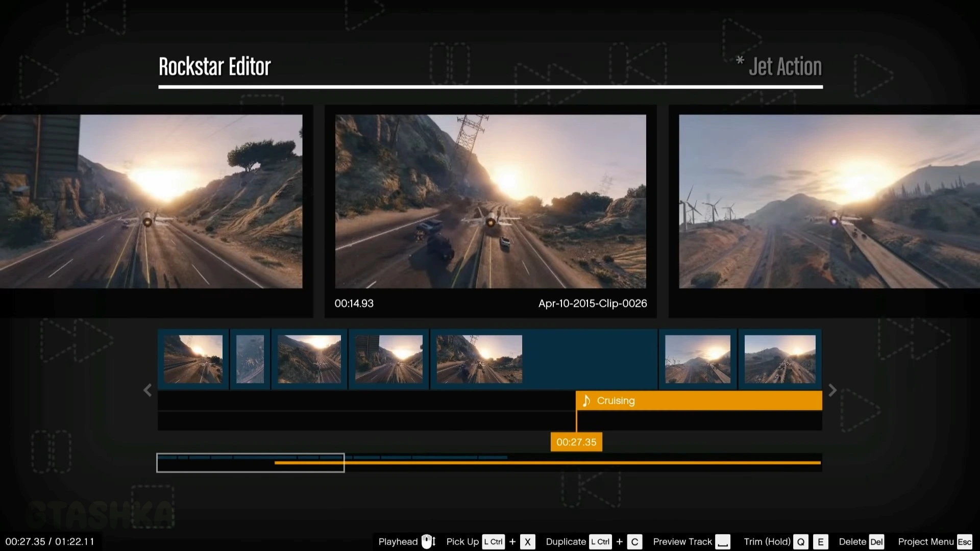Click the 00:27.35 / 01:22.11 time readout
The height and width of the screenshot is (551, 980).
(x=50, y=542)
